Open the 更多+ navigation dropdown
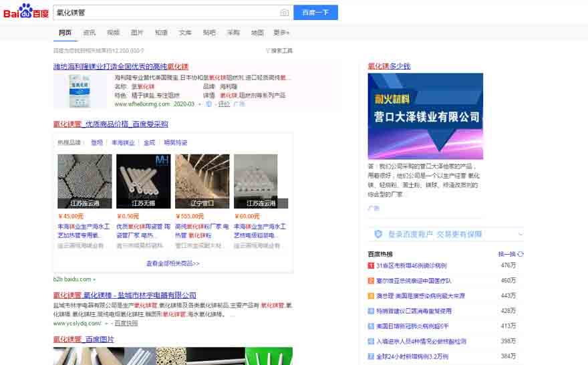588x365 pixels. coord(281,32)
